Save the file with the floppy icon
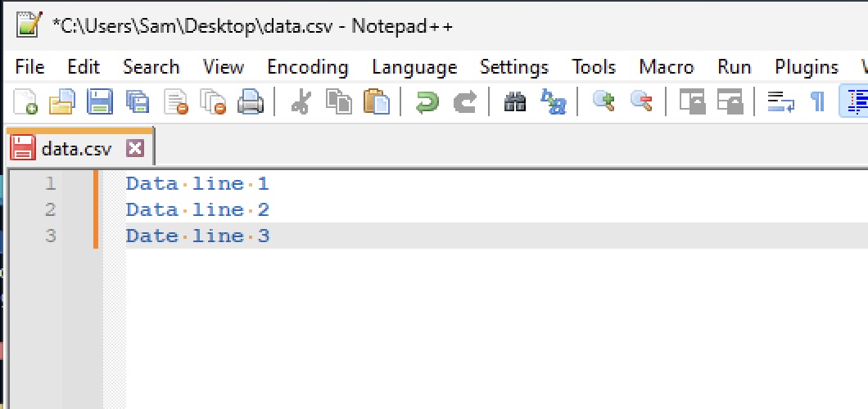The width and height of the screenshot is (868, 409). (x=100, y=101)
